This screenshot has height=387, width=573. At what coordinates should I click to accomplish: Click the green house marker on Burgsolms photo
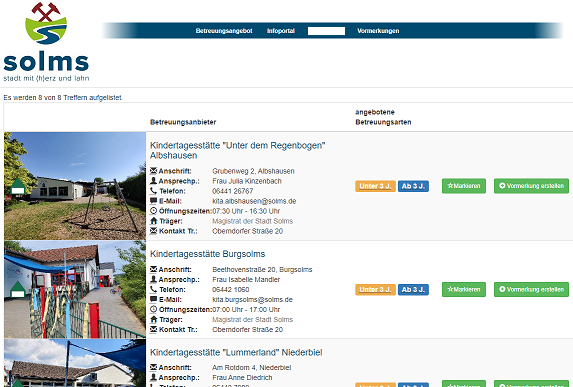18,290
